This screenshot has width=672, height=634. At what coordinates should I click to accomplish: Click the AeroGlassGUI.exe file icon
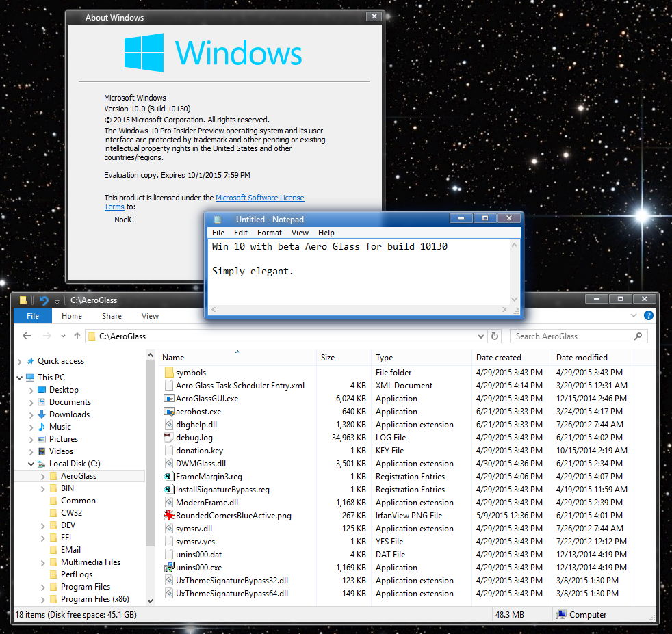(169, 399)
